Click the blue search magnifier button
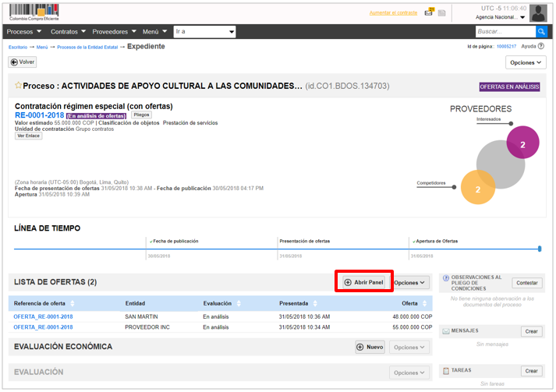 click(x=541, y=31)
